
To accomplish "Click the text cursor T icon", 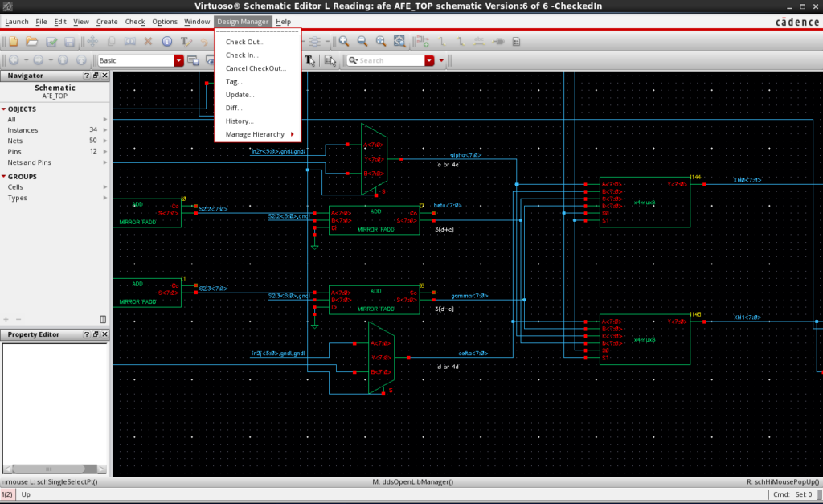I will coord(309,60).
